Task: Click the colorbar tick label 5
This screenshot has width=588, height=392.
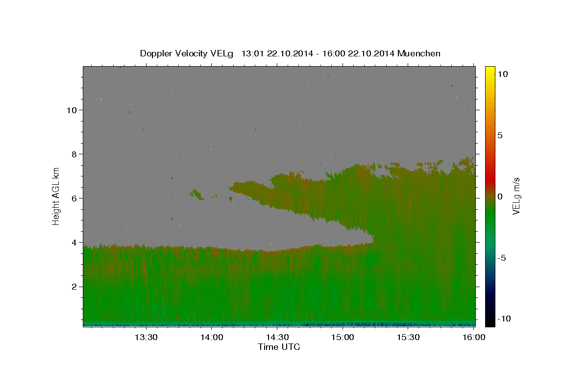Action: (x=500, y=135)
